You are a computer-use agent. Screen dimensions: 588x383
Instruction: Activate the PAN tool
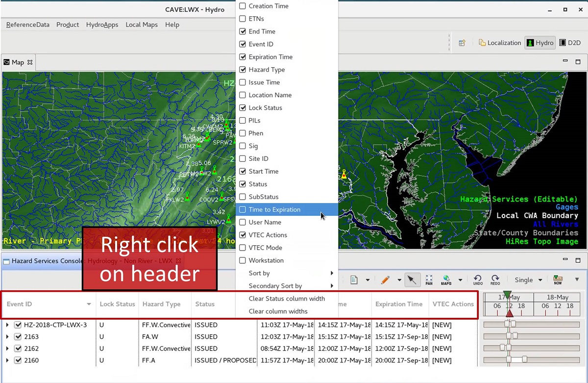[x=429, y=280]
